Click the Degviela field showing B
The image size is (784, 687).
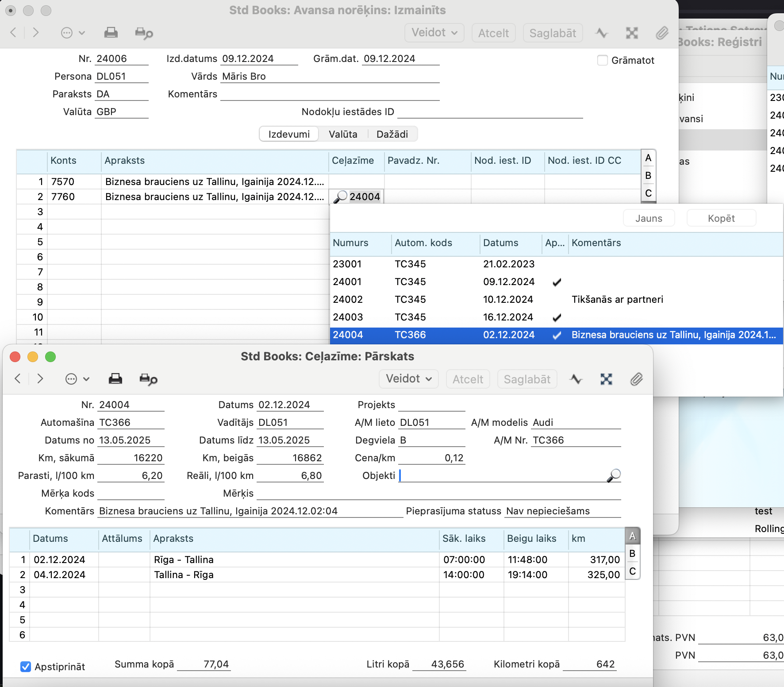pyautogui.click(x=432, y=440)
